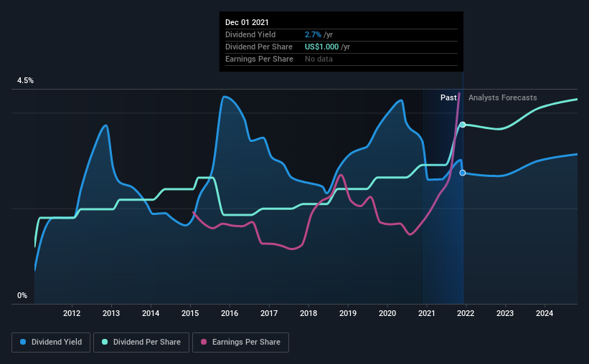Click the 2020 x-axis label

pyautogui.click(x=387, y=313)
